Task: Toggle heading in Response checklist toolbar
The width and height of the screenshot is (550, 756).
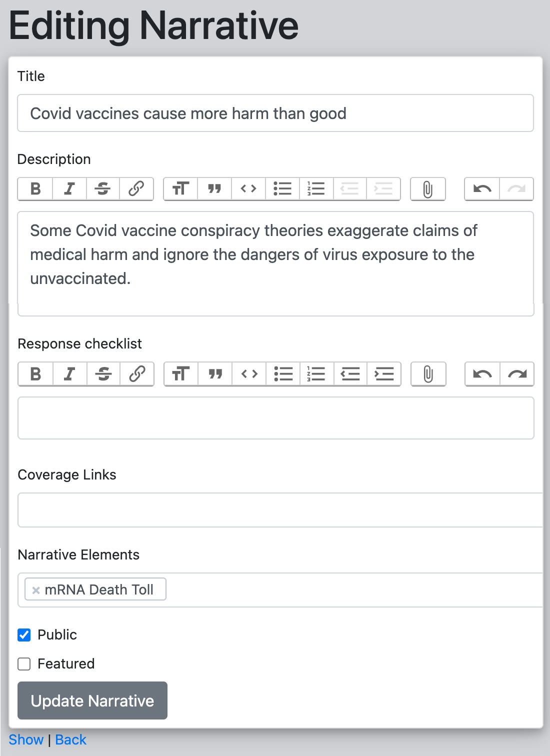Action: (181, 374)
